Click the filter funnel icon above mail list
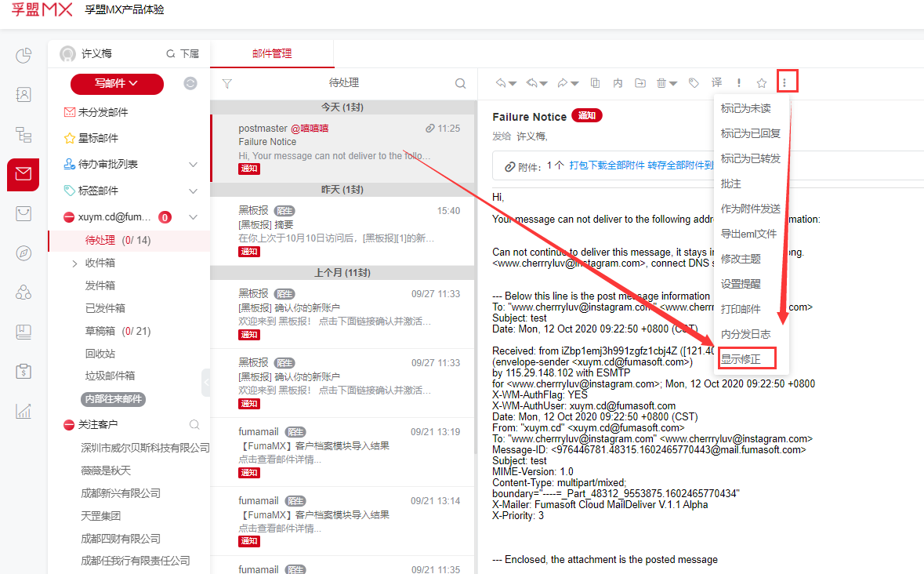 click(x=227, y=84)
